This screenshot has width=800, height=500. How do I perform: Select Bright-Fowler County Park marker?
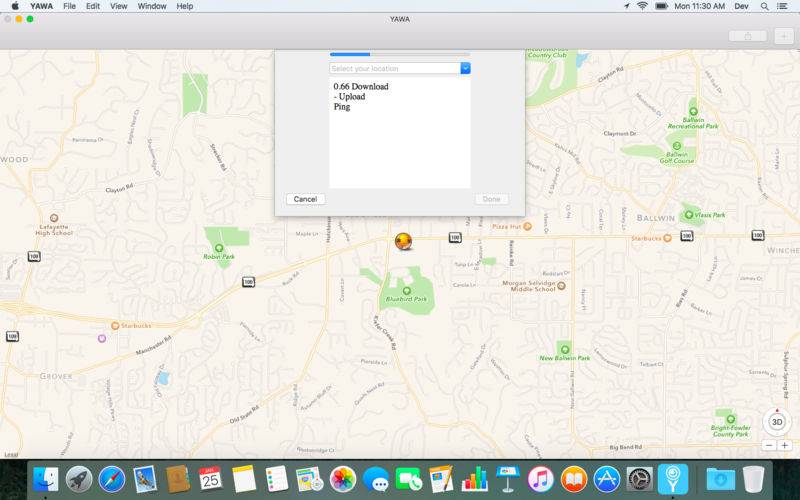[731, 419]
